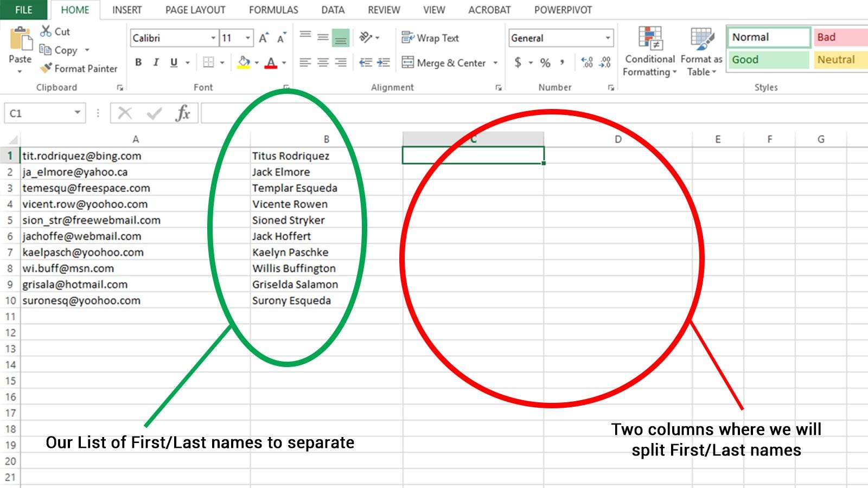Open Format as Table gallery
868x488 pixels.
(x=701, y=52)
